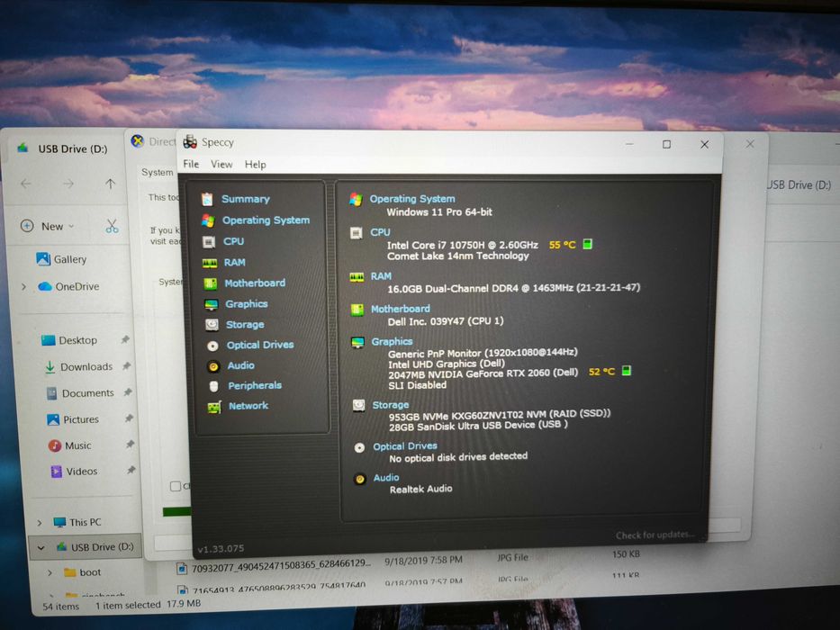Unpin Desktop from quick access

coord(125,339)
